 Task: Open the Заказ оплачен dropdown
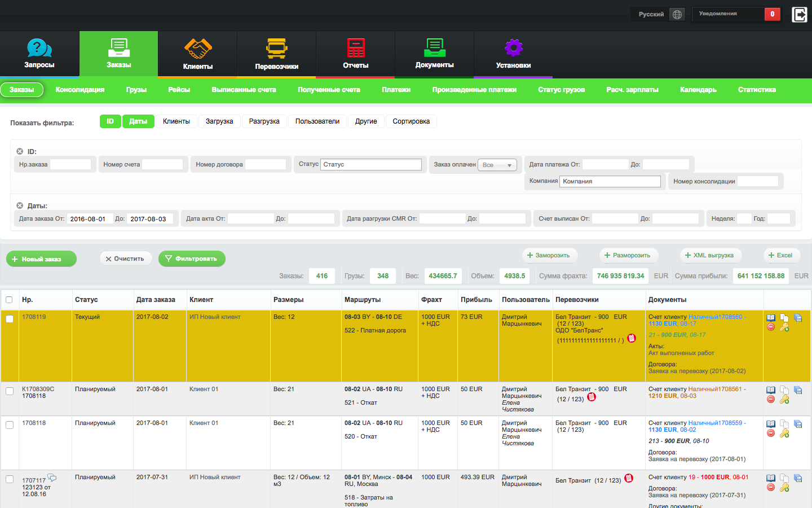[497, 165]
